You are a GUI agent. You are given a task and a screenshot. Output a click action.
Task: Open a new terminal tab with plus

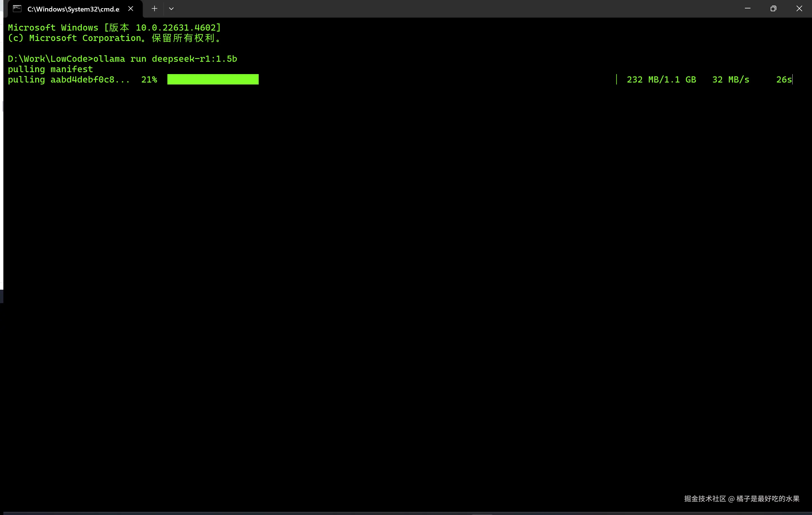[x=154, y=9]
